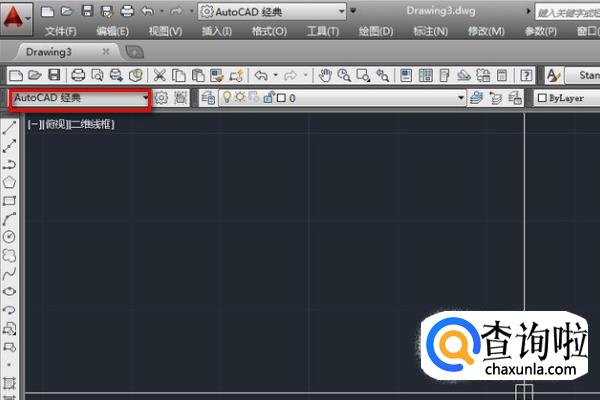600x400 pixels.
Task: Click Text Style icon
Action: click(553, 75)
